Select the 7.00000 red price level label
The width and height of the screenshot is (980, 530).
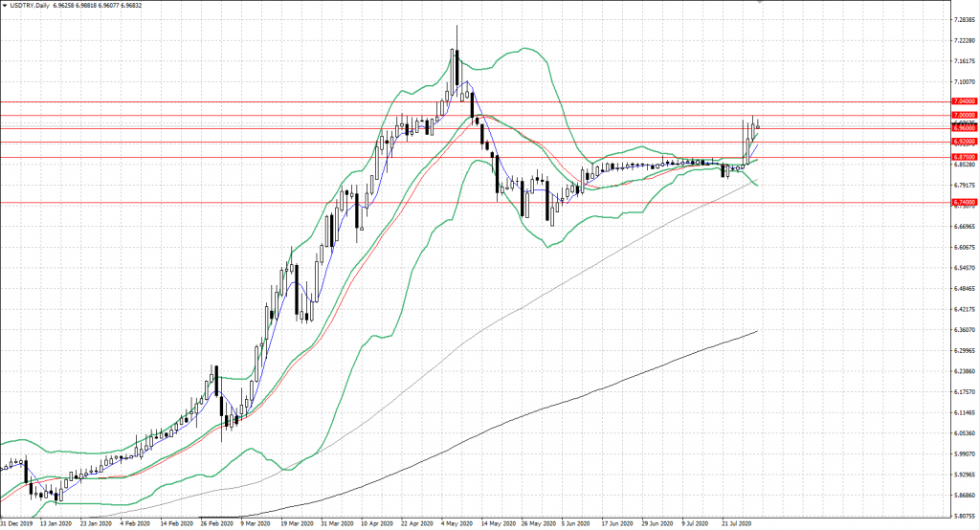pyautogui.click(x=964, y=116)
